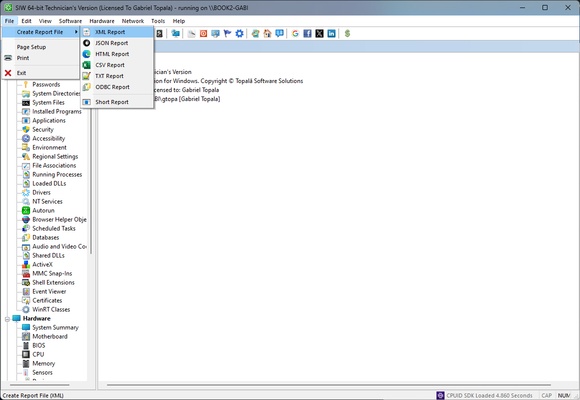Open the Software menu
Viewport: 580px width, 400px height.
70,21
